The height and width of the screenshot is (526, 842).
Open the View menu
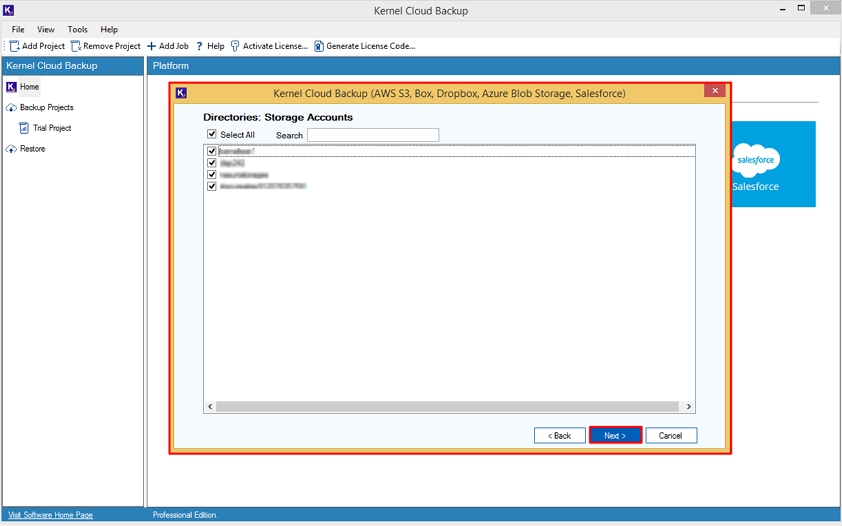46,30
